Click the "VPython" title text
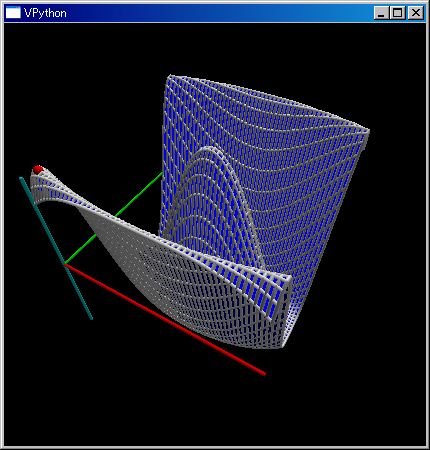This screenshot has height=450, width=430. (45, 13)
